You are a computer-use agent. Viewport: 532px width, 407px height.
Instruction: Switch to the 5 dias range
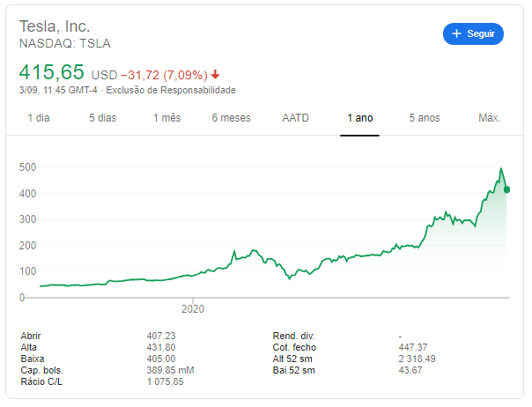click(x=102, y=118)
